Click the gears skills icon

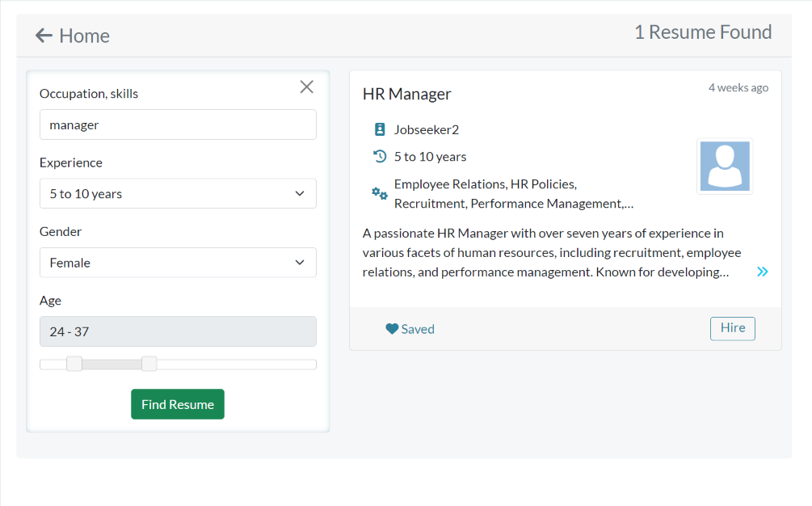click(380, 194)
